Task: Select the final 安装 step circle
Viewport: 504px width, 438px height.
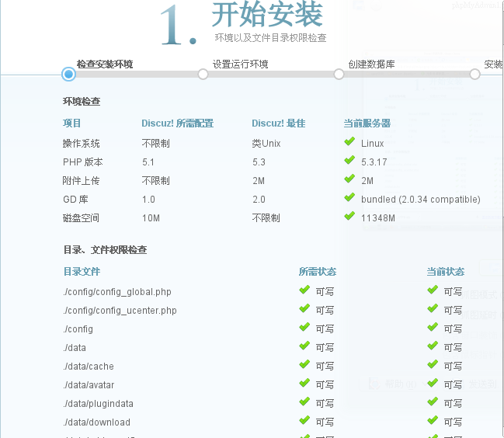Action: click(474, 75)
